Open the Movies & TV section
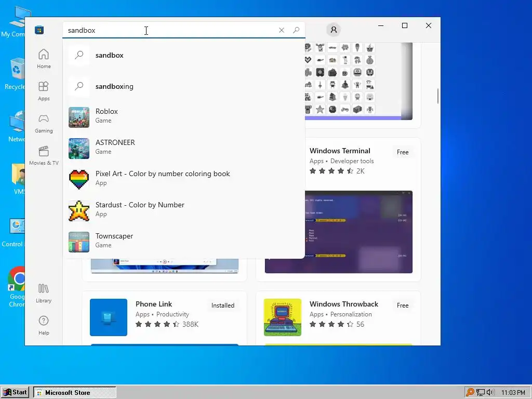The height and width of the screenshot is (399, 532). pyautogui.click(x=44, y=155)
